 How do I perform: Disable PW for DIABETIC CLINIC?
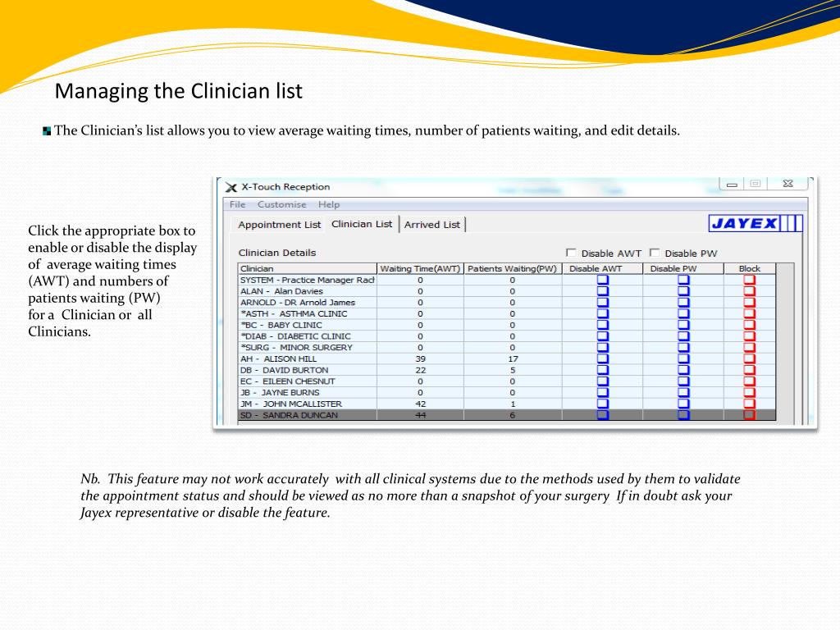pyautogui.click(x=683, y=336)
